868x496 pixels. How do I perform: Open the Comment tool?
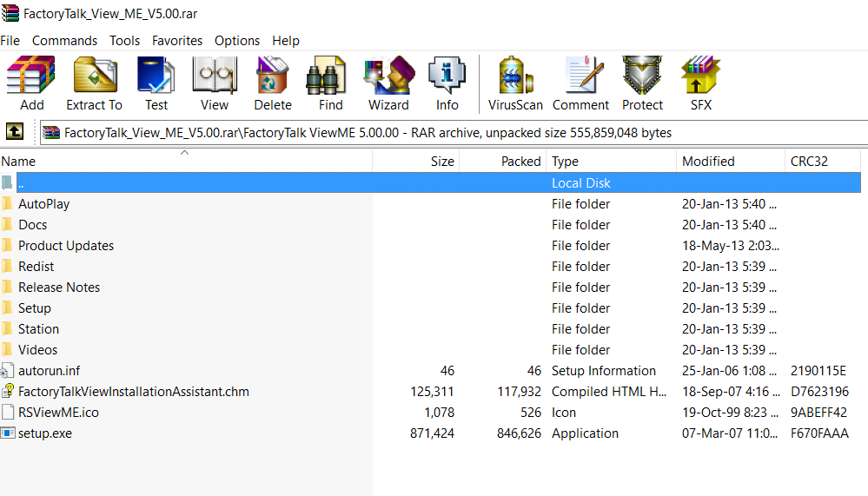pos(582,74)
